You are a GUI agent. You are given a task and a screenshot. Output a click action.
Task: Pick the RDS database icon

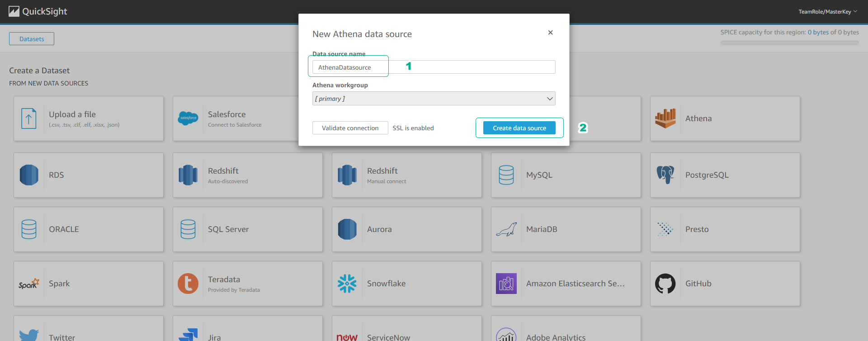[x=29, y=175]
